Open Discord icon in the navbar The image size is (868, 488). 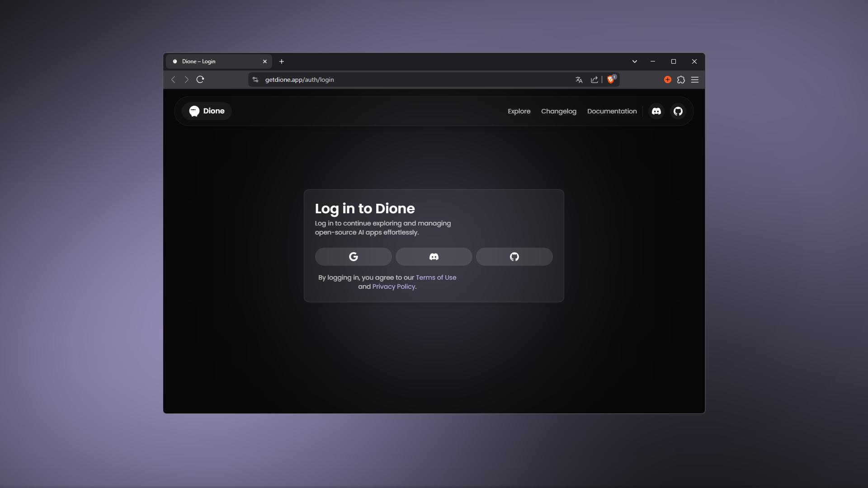click(x=656, y=111)
